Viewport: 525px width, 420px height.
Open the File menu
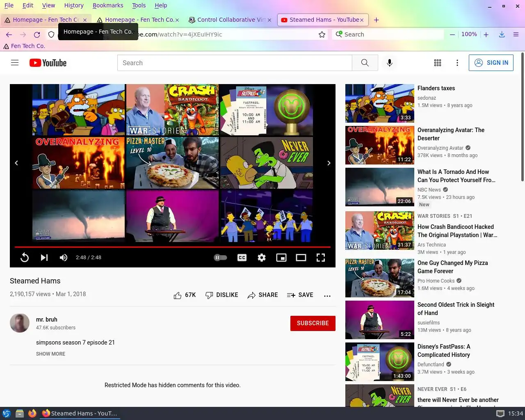9,5
